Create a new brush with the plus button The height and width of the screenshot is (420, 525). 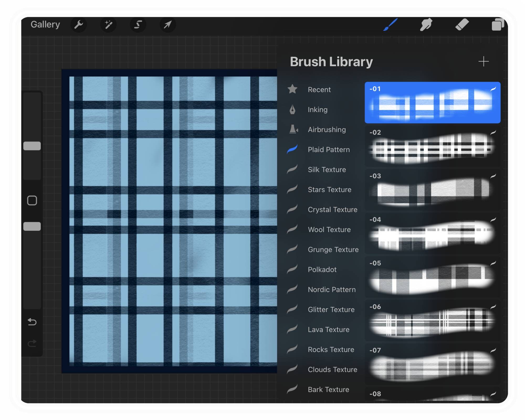483,62
